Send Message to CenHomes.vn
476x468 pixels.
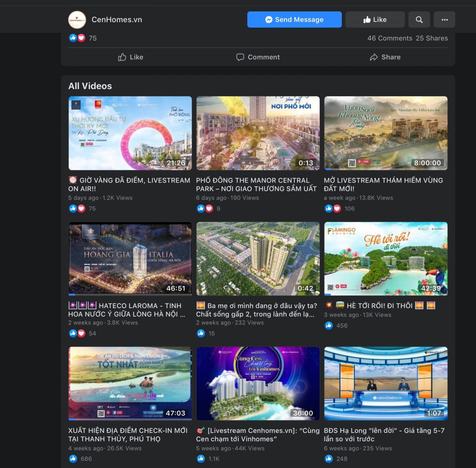pos(295,19)
